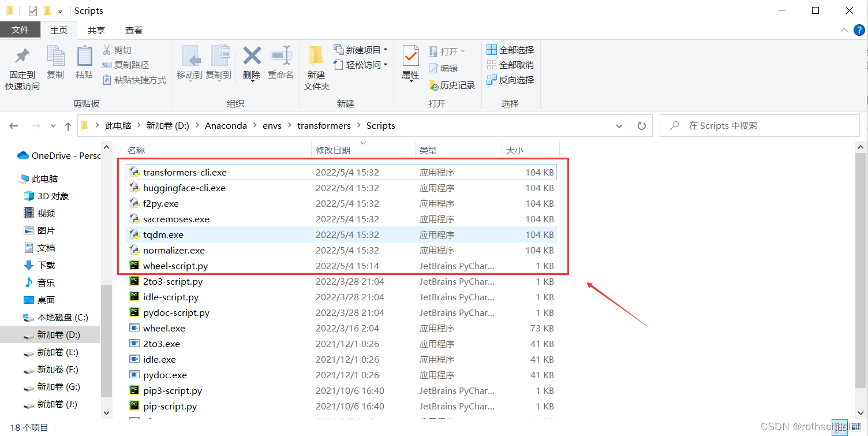
Task: Select OneDrive in navigation pane
Action: (59, 155)
